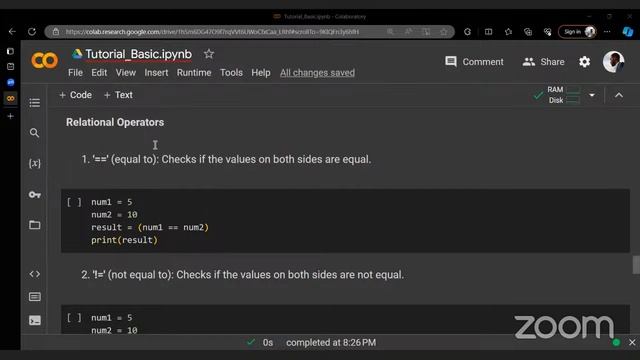Click the Relational Operators heading
Screen dimensions: 640x360
(115, 122)
